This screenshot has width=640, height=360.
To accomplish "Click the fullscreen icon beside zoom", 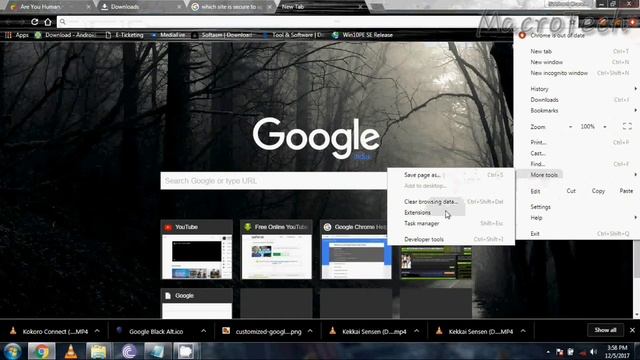I will point(627,127).
